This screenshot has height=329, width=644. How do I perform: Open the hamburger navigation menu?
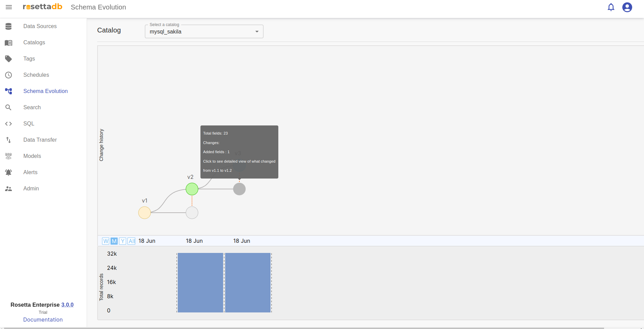pyautogui.click(x=9, y=7)
